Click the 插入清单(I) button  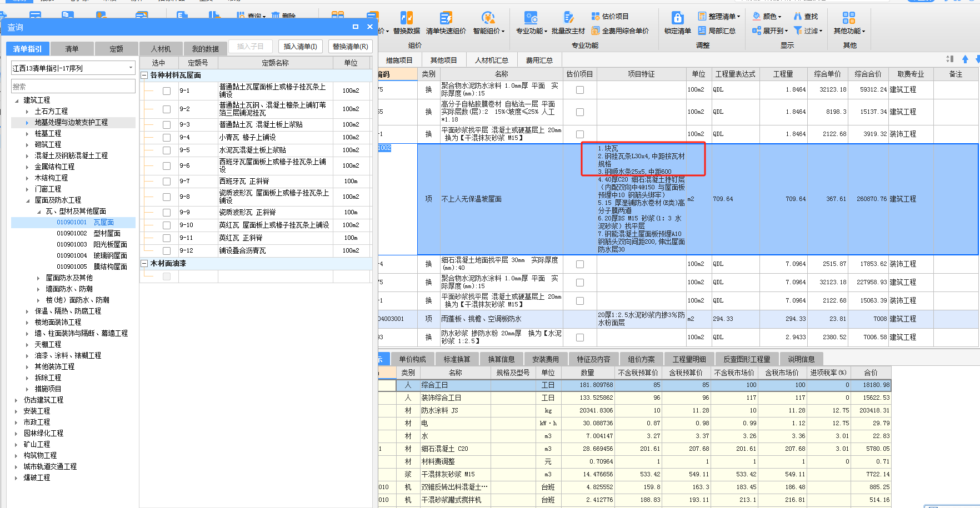tap(300, 47)
